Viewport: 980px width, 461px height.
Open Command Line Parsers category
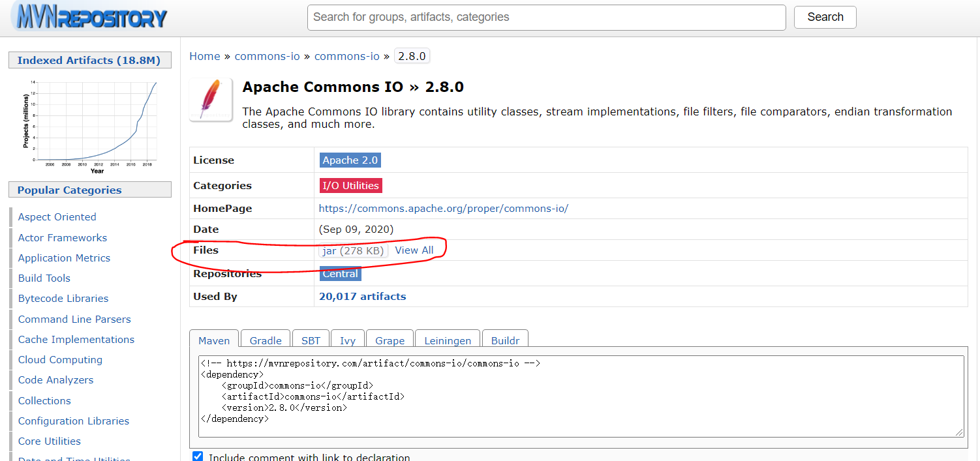click(x=74, y=320)
